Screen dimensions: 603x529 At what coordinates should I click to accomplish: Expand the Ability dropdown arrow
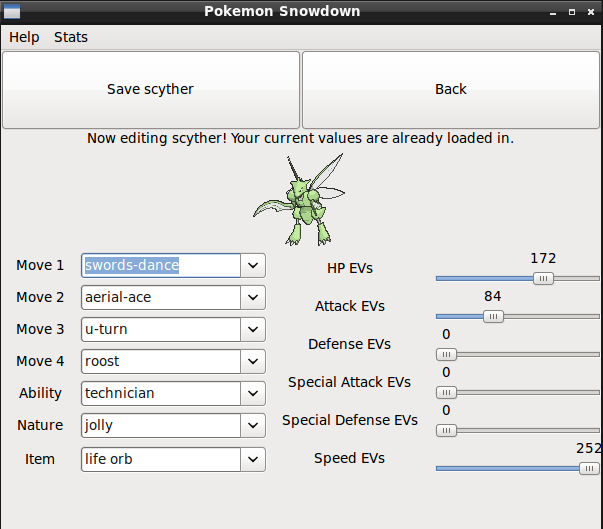[x=253, y=393]
